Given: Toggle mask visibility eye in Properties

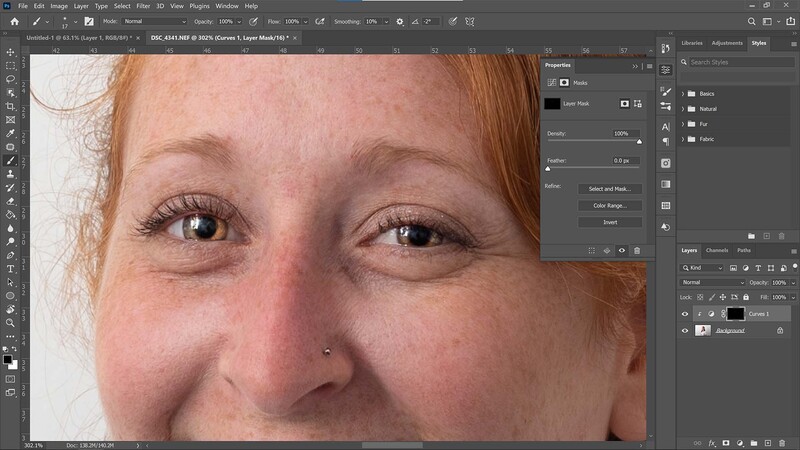Looking at the screenshot, I should pos(621,251).
